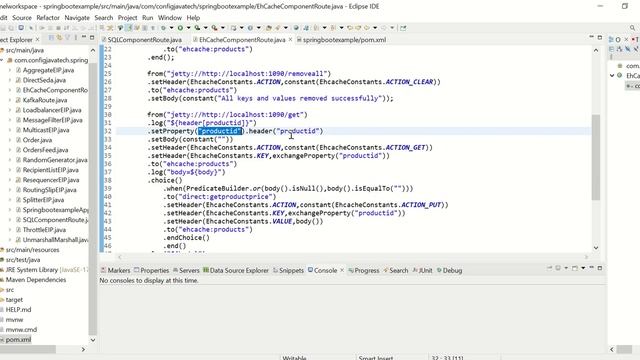Screen dimensions: 640x360
Task: Click editor scrollbar down arrow
Action: (596, 248)
